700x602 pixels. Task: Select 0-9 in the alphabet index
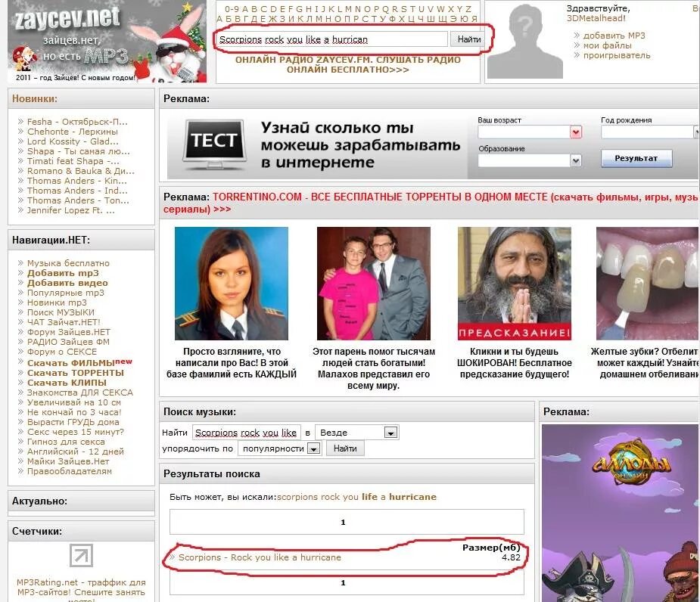click(x=232, y=9)
